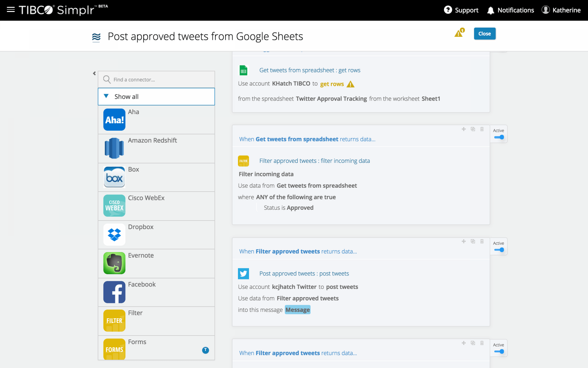Disable the Active switch on the Twitter post card

499,250
